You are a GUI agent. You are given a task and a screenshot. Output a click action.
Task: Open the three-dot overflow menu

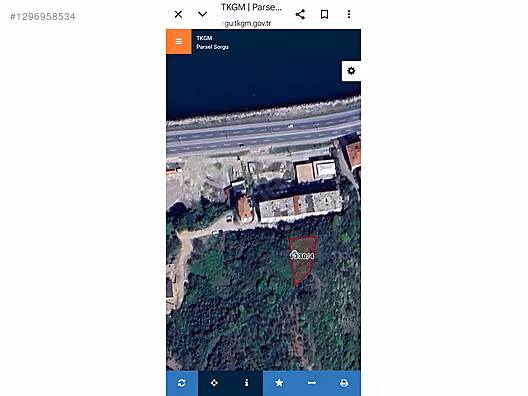coord(349,14)
